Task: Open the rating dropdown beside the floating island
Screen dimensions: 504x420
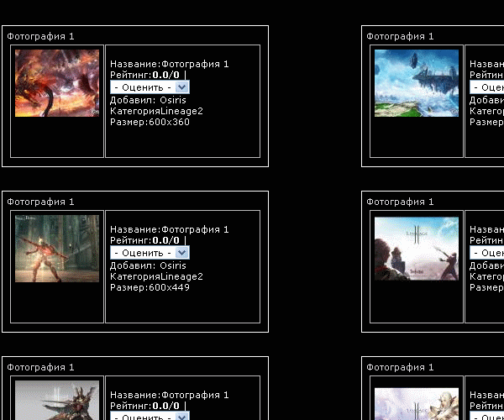Action: pos(486,87)
